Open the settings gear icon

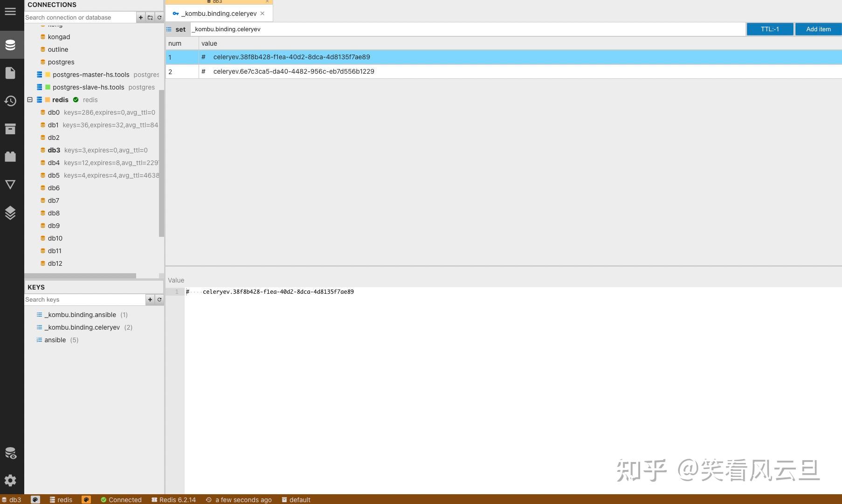10,480
